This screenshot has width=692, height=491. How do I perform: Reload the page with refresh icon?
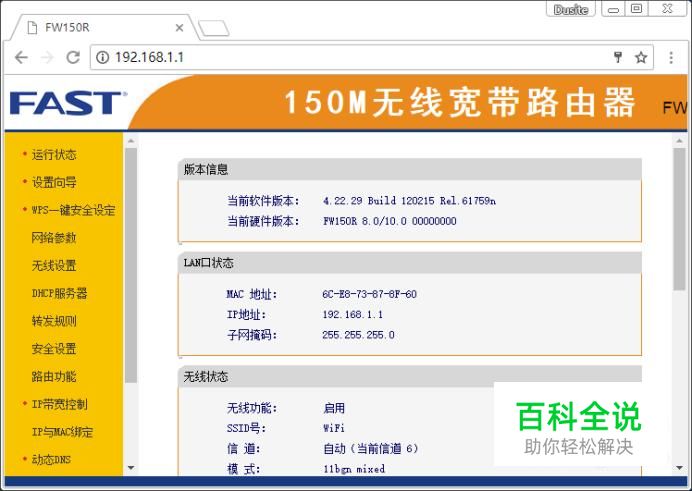(73, 57)
